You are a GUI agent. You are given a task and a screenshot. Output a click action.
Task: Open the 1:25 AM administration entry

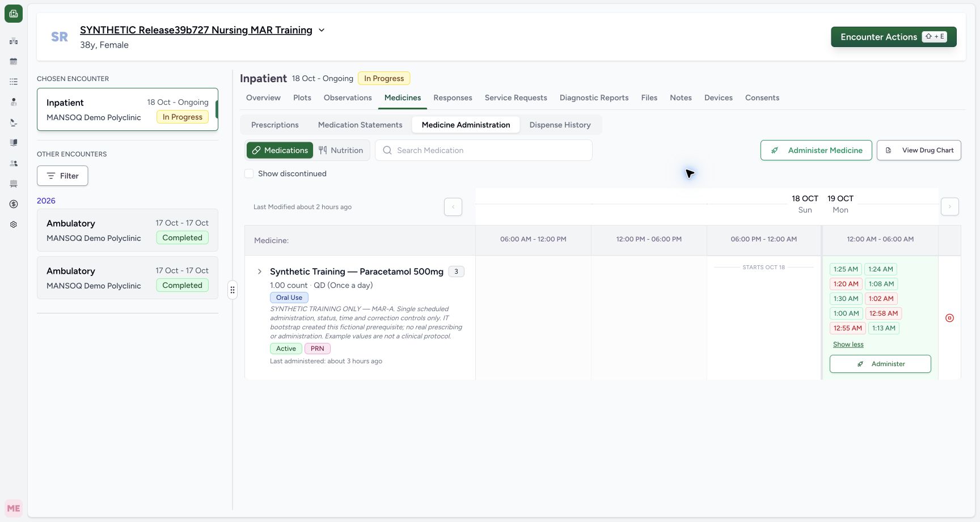[846, 269]
